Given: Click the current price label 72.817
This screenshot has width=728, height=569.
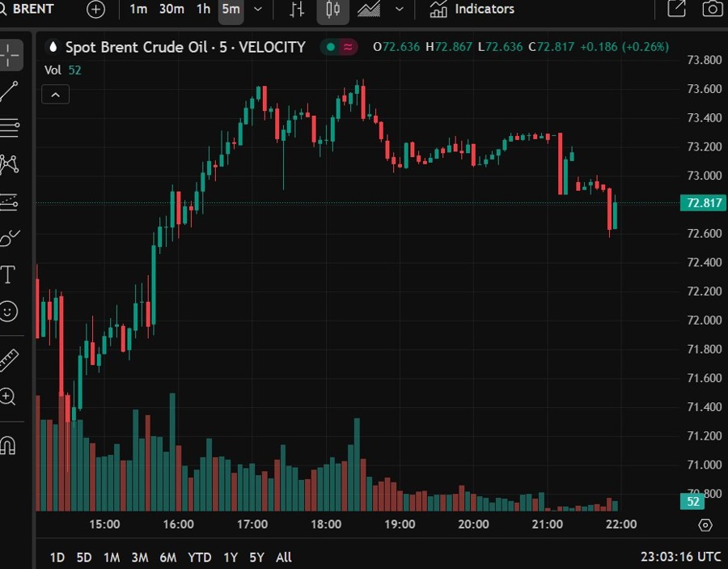Looking at the screenshot, I should 704,203.
